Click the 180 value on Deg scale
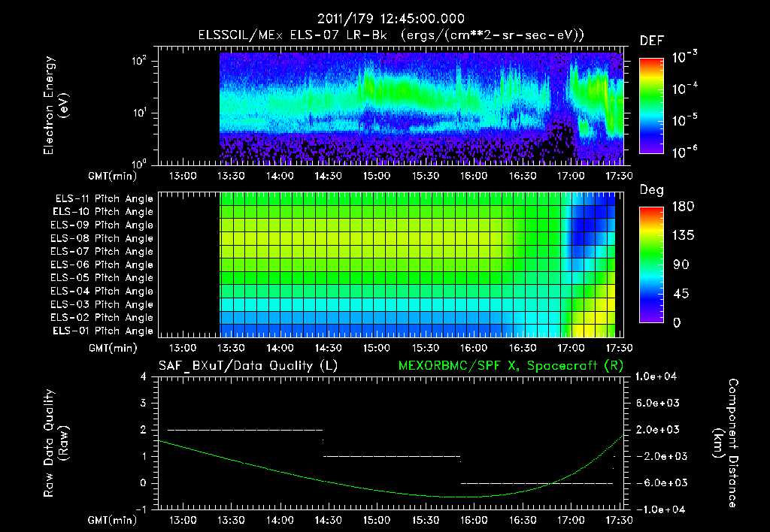This screenshot has width=770, height=532. pyautogui.click(x=683, y=206)
